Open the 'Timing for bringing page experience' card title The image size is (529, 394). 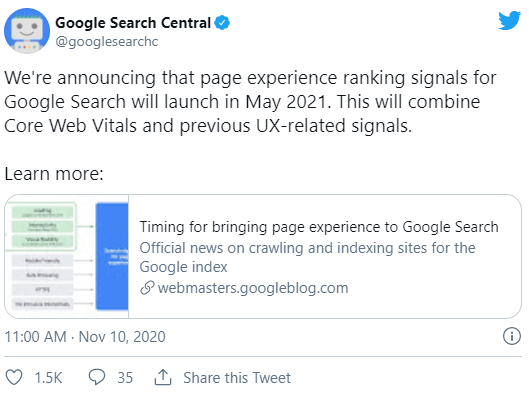(319, 227)
